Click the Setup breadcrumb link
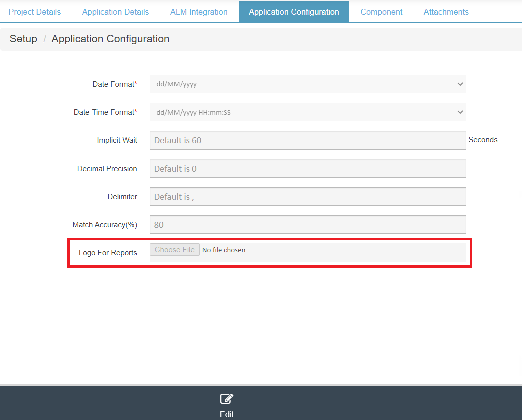The height and width of the screenshot is (420, 522). (23, 39)
